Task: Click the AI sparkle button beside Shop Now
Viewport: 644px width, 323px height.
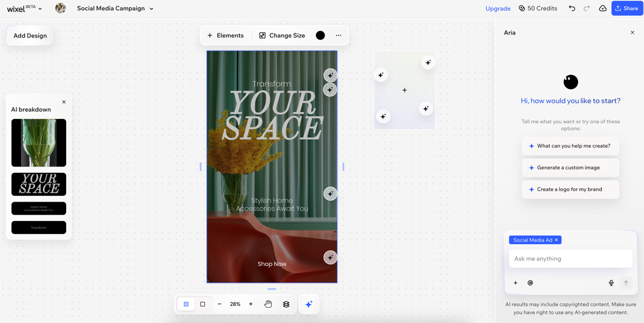Action: point(330,257)
